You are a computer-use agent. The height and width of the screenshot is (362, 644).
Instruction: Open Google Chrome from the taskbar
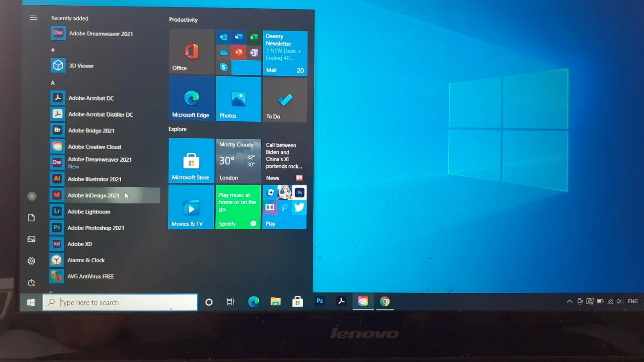pyautogui.click(x=385, y=301)
